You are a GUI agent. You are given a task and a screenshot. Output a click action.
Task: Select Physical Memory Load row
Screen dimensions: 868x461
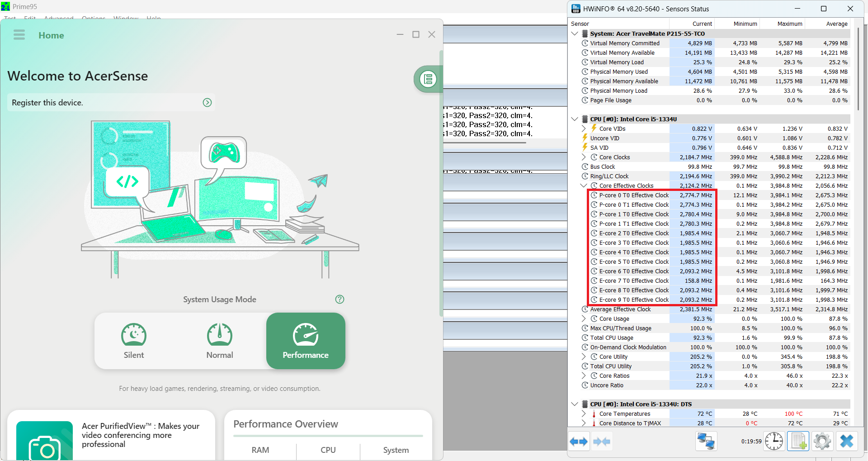pyautogui.click(x=716, y=90)
